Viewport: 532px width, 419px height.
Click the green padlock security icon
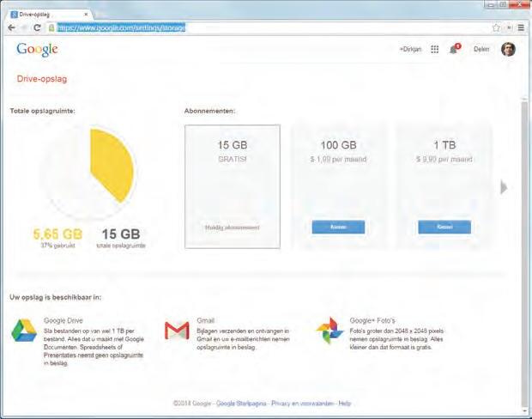(x=51, y=27)
